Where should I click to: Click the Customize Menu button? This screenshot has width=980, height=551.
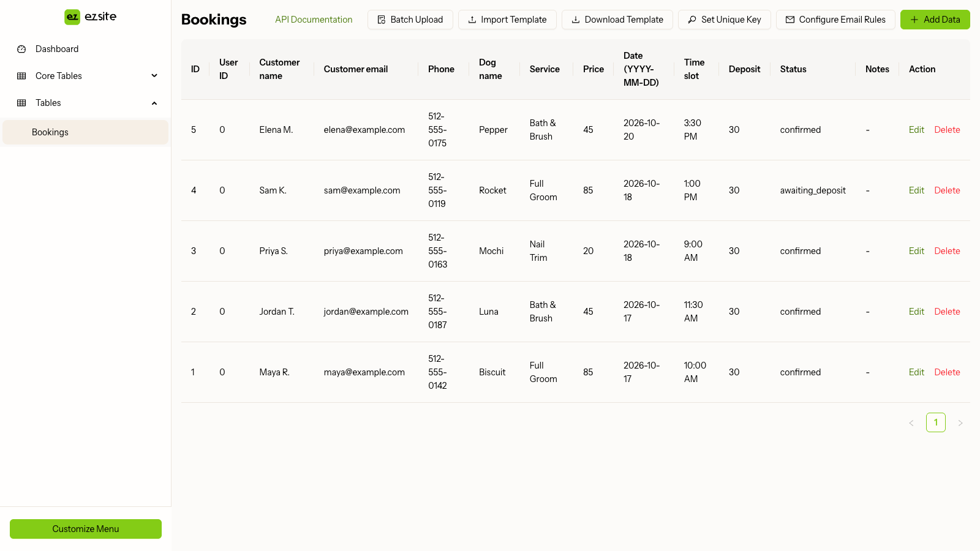pyautogui.click(x=86, y=529)
